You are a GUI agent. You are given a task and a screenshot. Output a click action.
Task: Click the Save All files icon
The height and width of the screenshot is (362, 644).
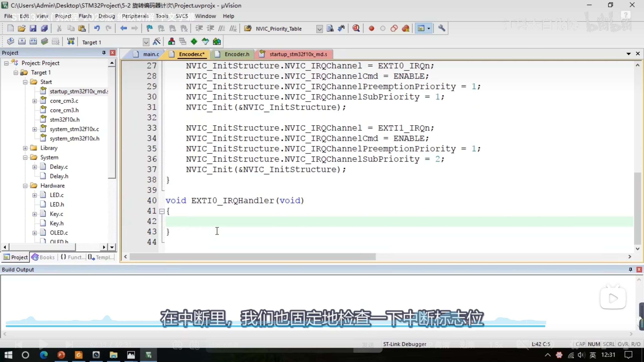click(44, 28)
